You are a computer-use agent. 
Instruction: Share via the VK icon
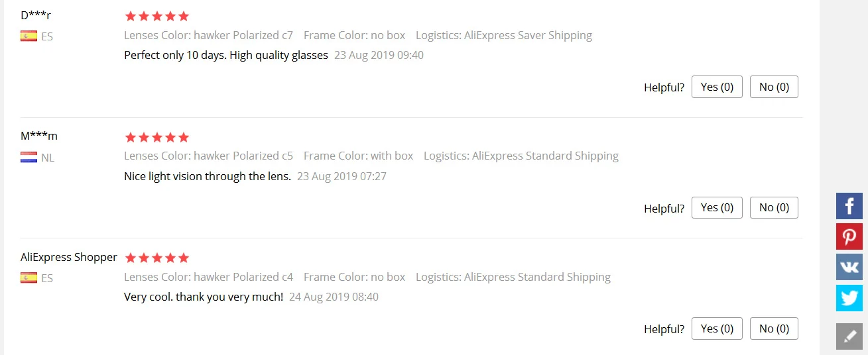coord(849,267)
